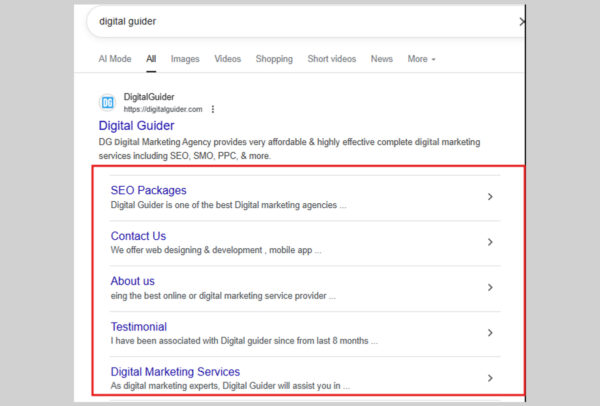Image resolution: width=600 pixels, height=406 pixels.
Task: Click snippet 'As digital marketing experts, Digital Guider'
Action: point(230,386)
